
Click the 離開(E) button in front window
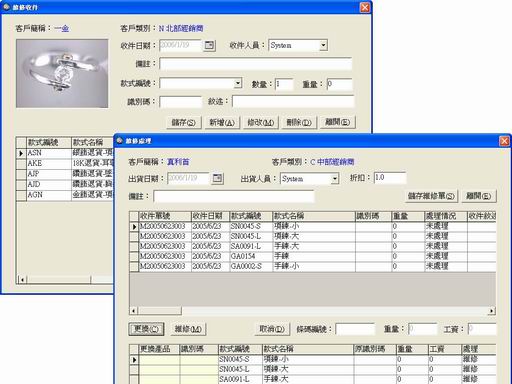(x=479, y=196)
